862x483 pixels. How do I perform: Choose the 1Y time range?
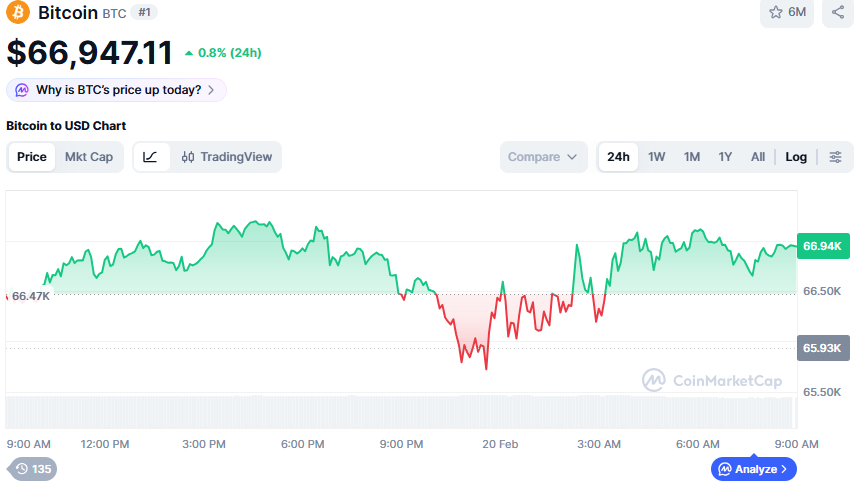[726, 157]
